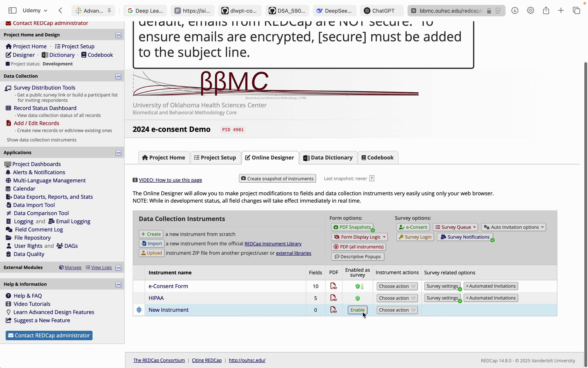The image size is (588, 368).
Task: Click Create snapshot of instruments button
Action: (x=277, y=178)
